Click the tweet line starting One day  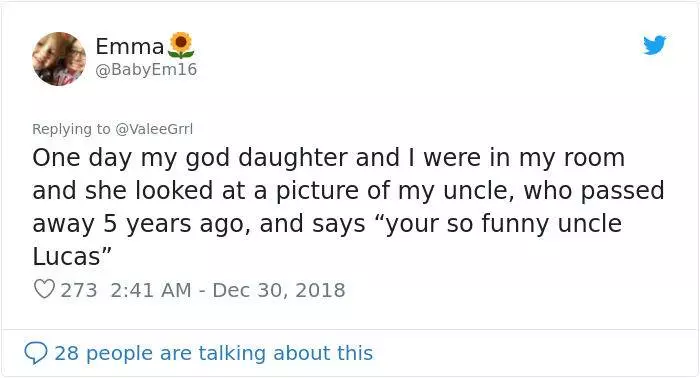pos(329,158)
